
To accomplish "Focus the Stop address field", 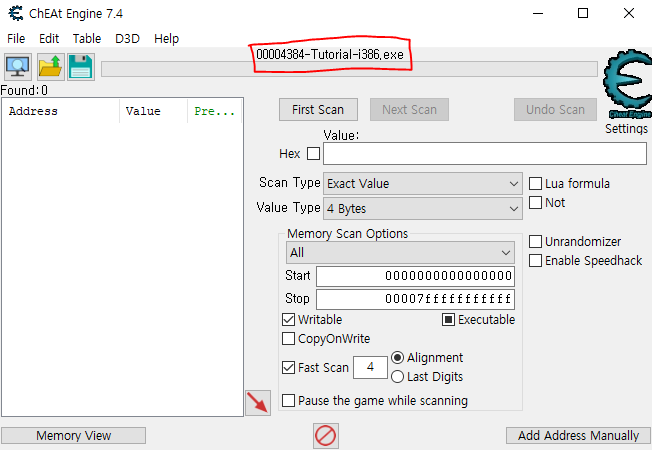I will (x=415, y=299).
